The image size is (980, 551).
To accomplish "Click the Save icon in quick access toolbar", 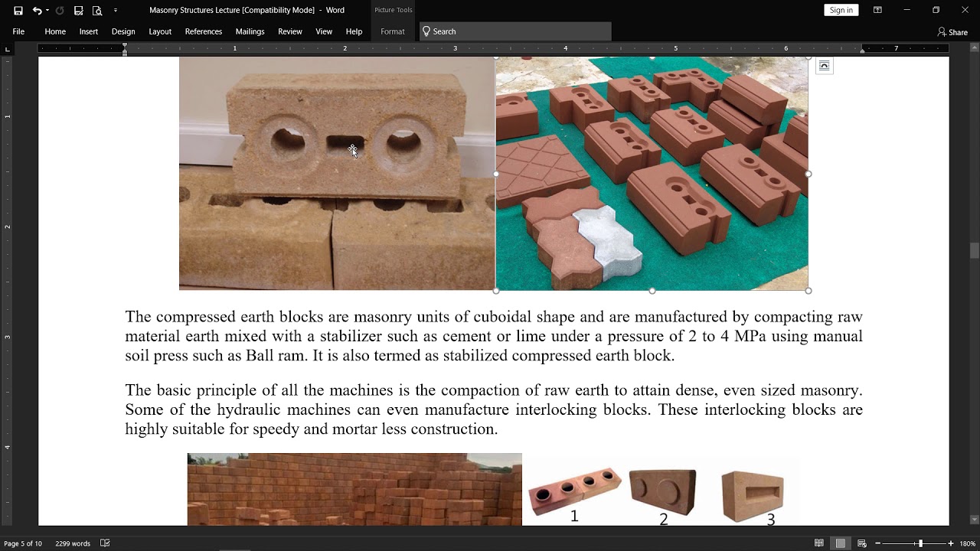I will coord(18,11).
